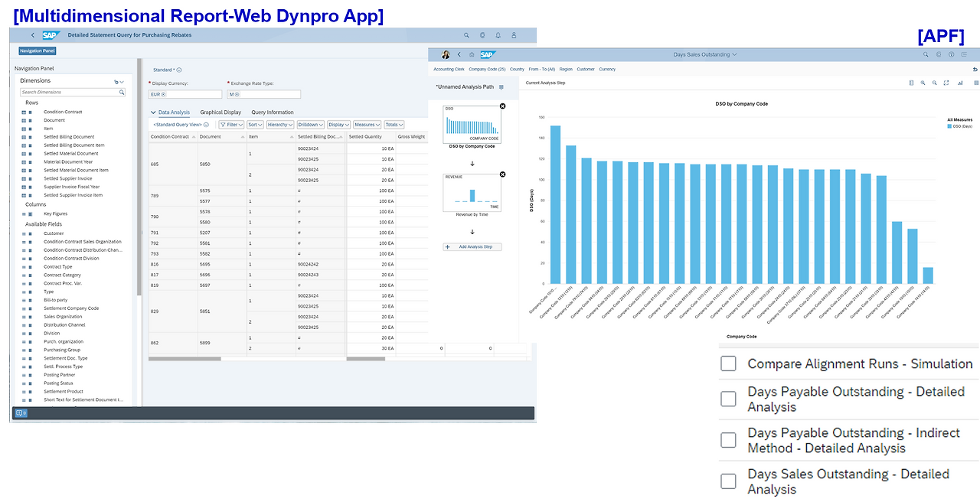Click the notifications bell icon in the top toolbar
This screenshot has height=502, width=980.
tap(498, 35)
